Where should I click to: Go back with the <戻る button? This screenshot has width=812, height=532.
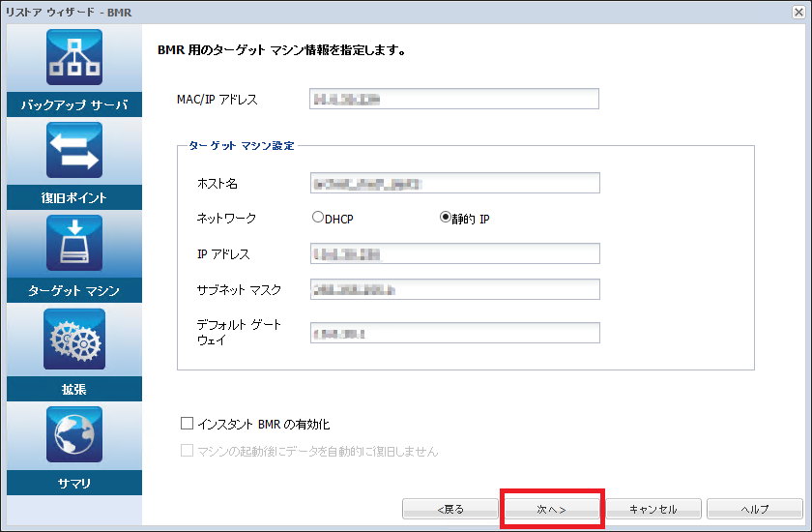(450, 509)
